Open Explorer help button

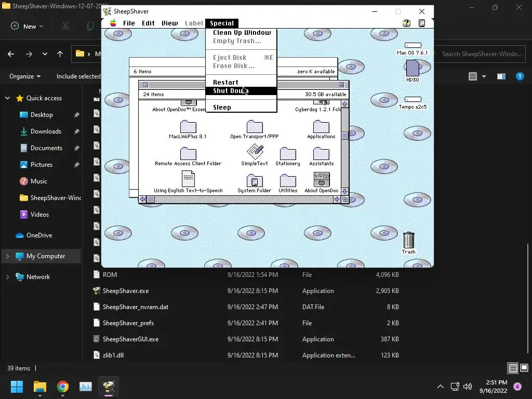[520, 76]
